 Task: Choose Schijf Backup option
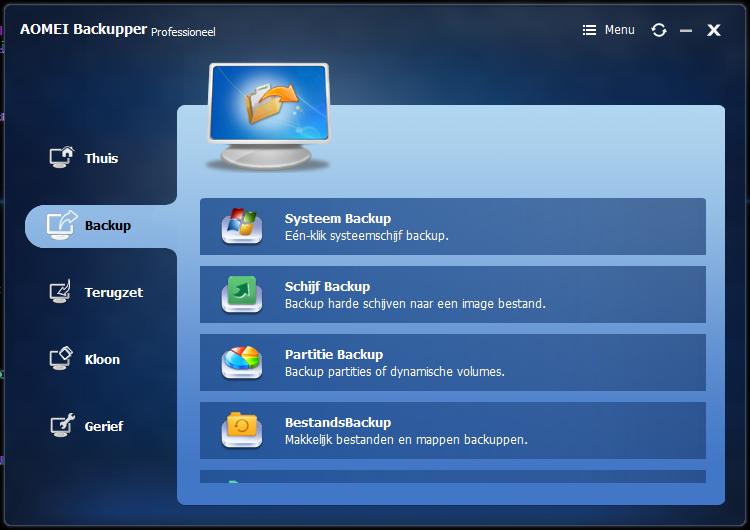(x=452, y=294)
